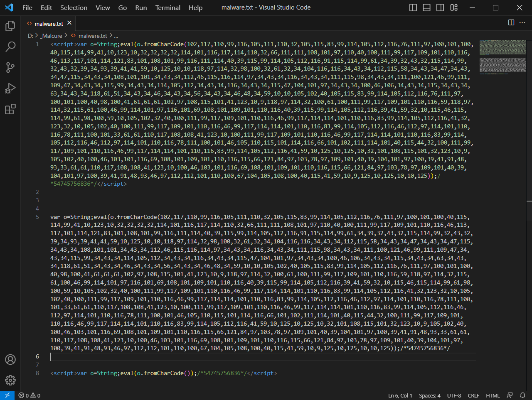Open the View menu
The height and width of the screenshot is (400, 532).
(x=103, y=7)
